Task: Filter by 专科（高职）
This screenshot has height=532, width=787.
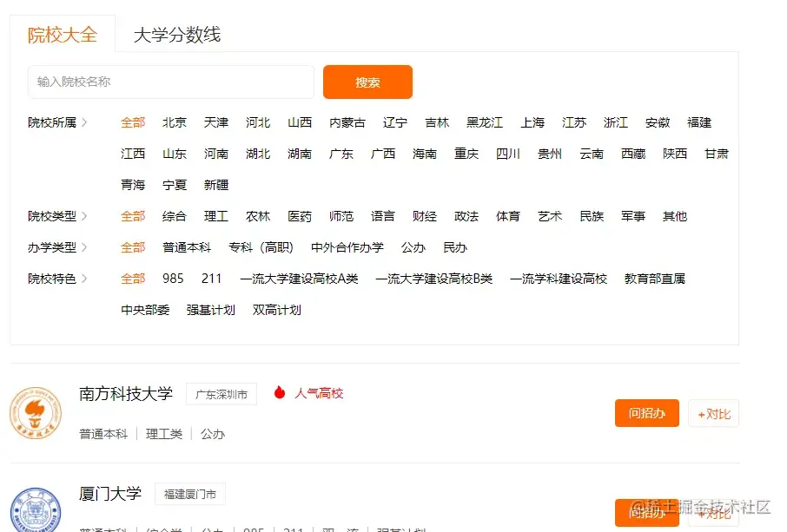Action: [261, 247]
